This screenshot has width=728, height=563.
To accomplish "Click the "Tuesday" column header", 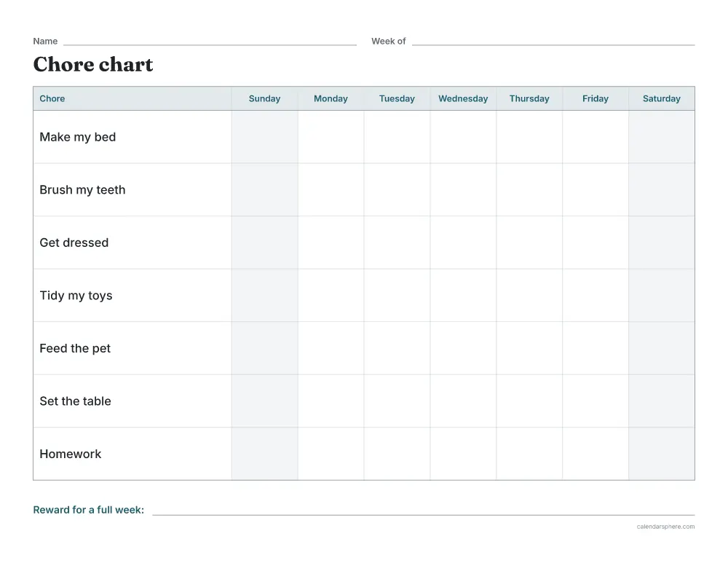I will pos(397,98).
